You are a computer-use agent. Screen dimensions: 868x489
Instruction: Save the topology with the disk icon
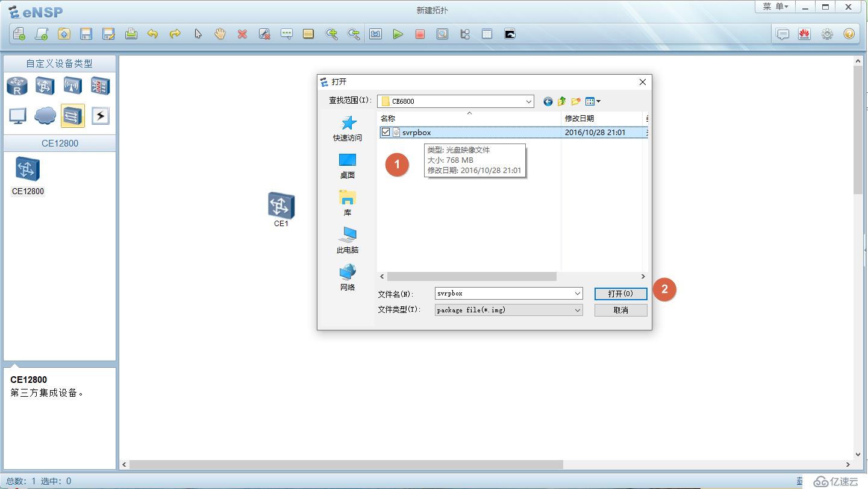[x=86, y=34]
